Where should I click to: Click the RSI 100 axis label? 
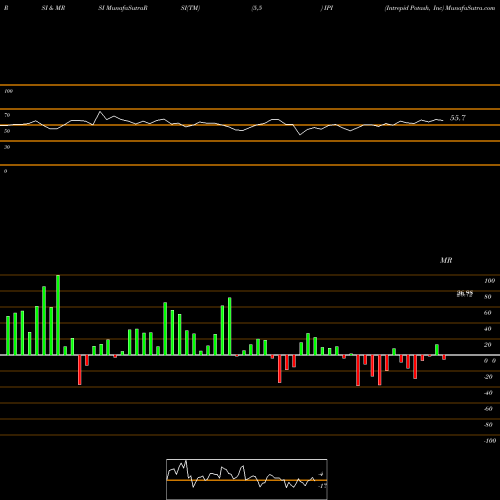point(8,91)
